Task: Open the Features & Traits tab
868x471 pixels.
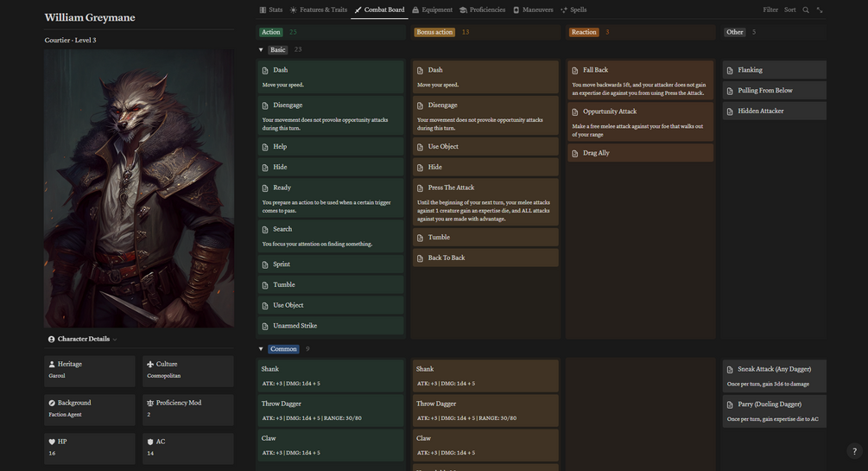Action: pyautogui.click(x=319, y=10)
